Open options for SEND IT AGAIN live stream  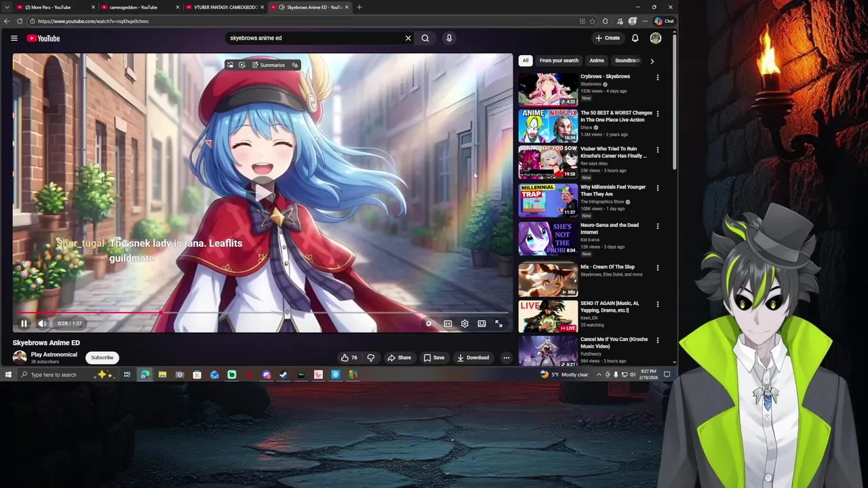coord(657,304)
